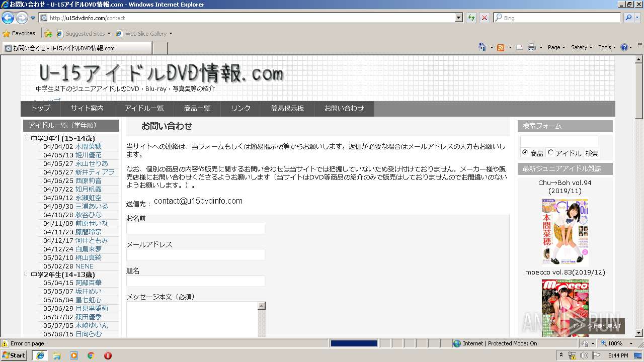Select the お問い合わせ browser tab

tap(77, 48)
